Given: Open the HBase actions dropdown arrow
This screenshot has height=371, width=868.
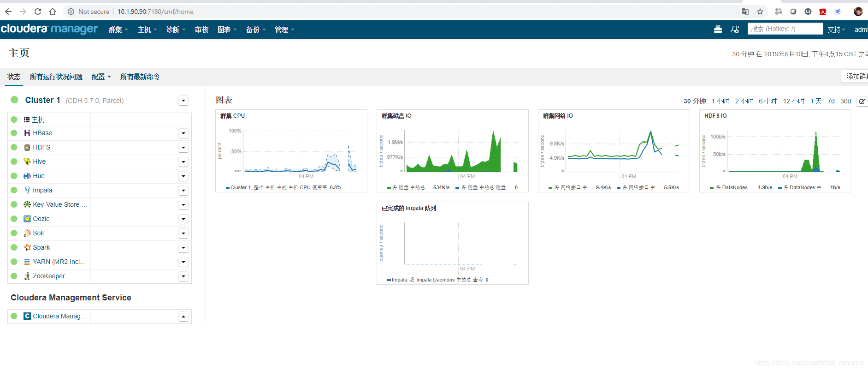Looking at the screenshot, I should [x=183, y=133].
